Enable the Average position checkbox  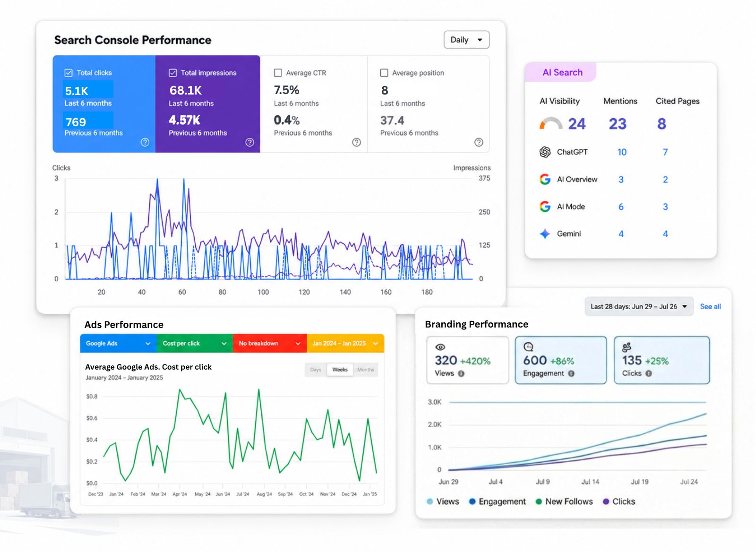point(384,73)
